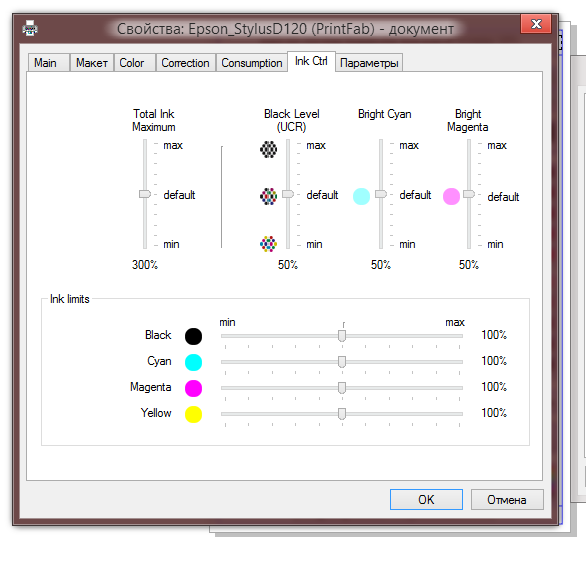This screenshot has width=586, height=564.
Task: Click the Total Ink Maximum label
Action: pyautogui.click(x=154, y=120)
